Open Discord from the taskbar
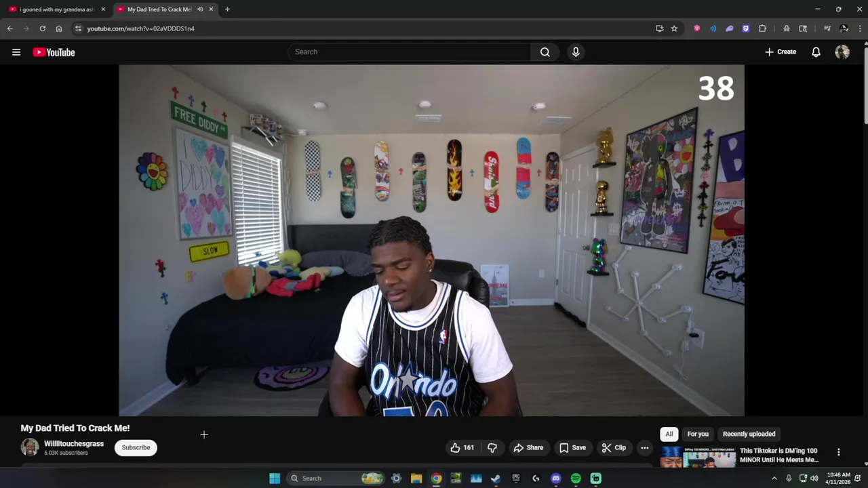 [556, 479]
